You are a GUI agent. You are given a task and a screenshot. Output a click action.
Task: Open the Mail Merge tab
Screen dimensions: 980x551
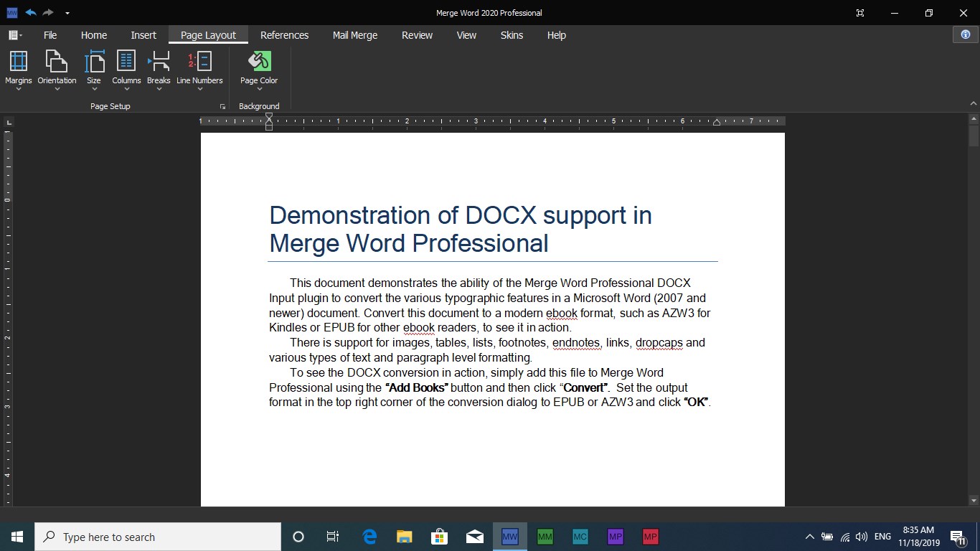355,35
